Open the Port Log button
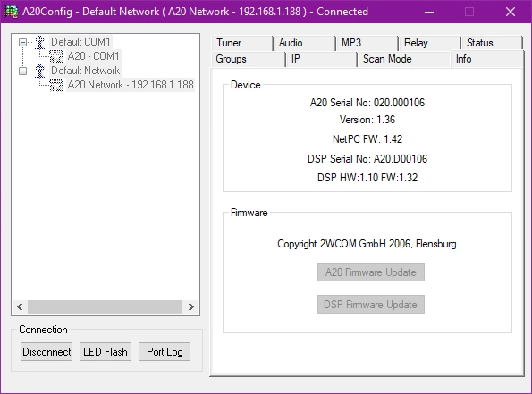This screenshot has height=394, width=532. [165, 352]
